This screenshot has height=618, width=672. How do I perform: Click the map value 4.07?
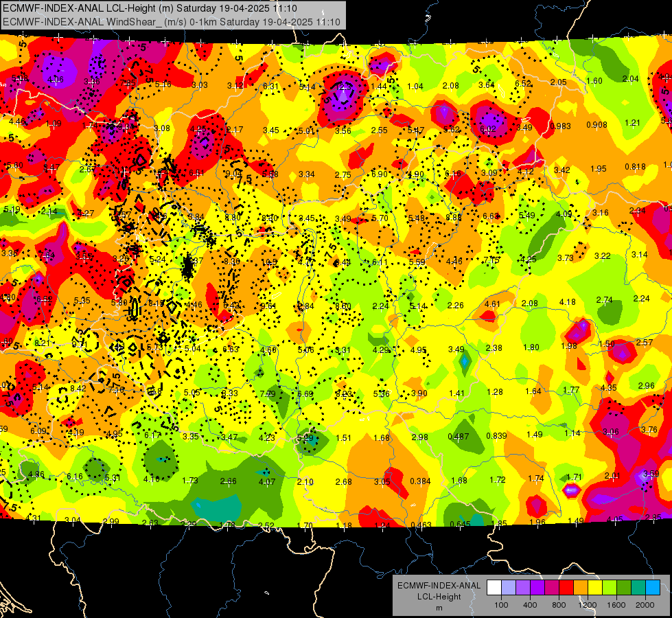[x=266, y=482]
